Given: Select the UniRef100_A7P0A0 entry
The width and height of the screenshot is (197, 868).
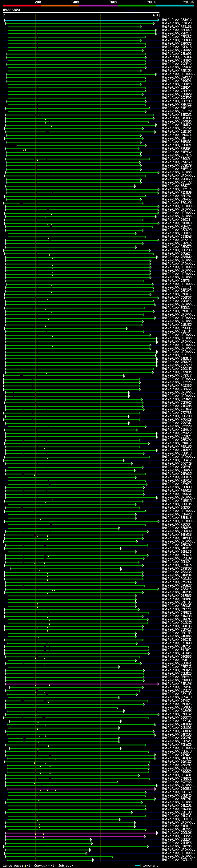Looking at the screenshot, I should coord(177,50).
